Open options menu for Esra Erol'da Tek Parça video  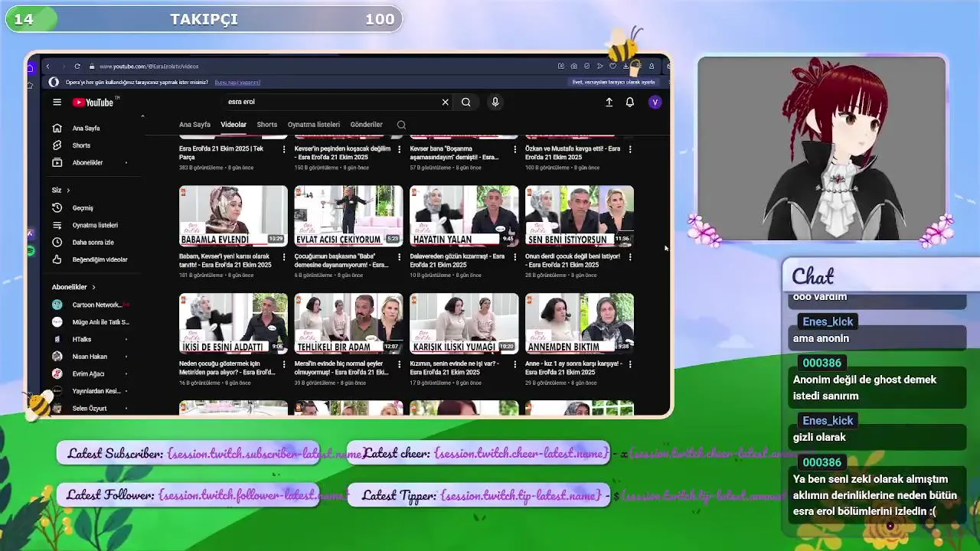point(284,149)
